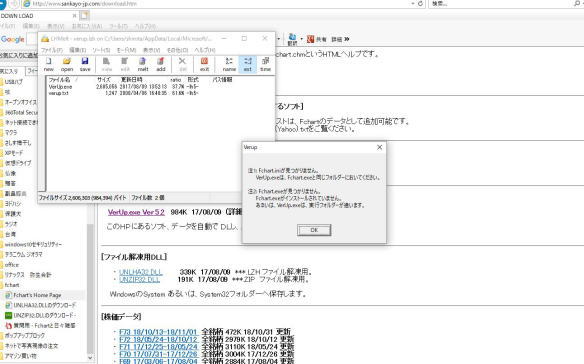584x364 pixels.
Task: Click favorites panel scrollbar down arrow
Action: click(x=90, y=358)
